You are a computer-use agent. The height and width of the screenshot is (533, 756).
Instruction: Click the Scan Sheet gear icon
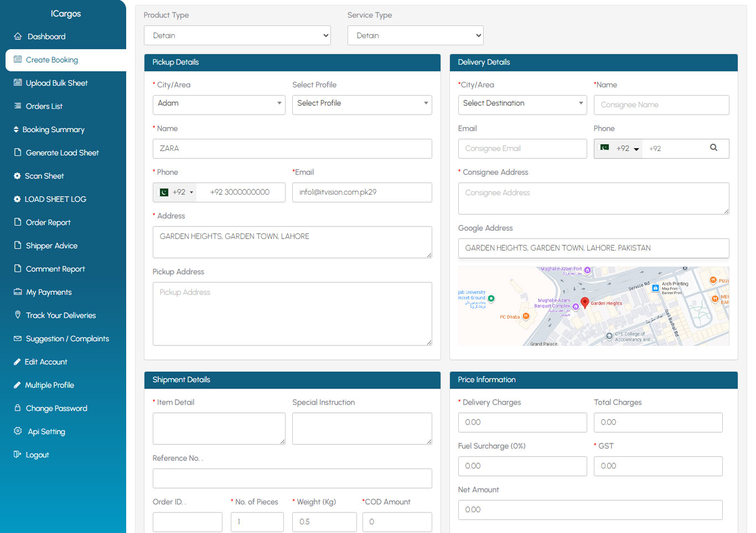pos(17,176)
